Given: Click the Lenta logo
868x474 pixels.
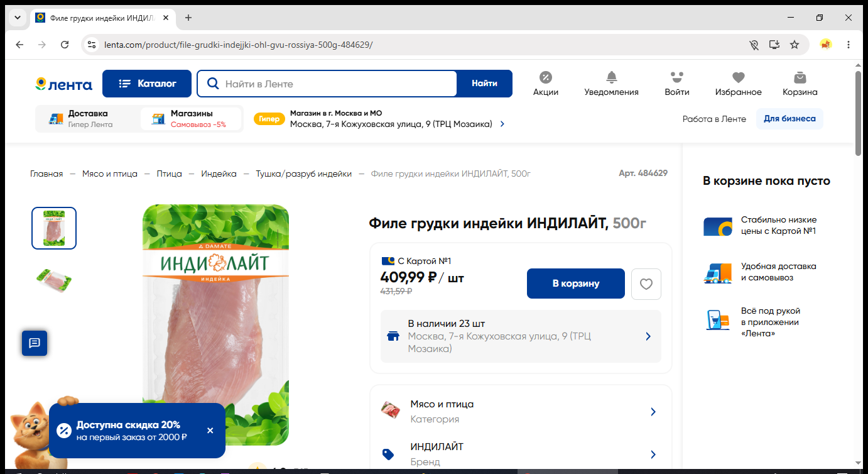Looking at the screenshot, I should (63, 84).
